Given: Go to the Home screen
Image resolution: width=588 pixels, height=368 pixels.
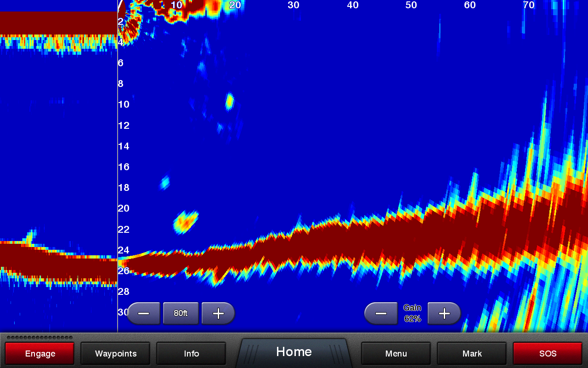Looking at the screenshot, I should pyautogui.click(x=294, y=352).
